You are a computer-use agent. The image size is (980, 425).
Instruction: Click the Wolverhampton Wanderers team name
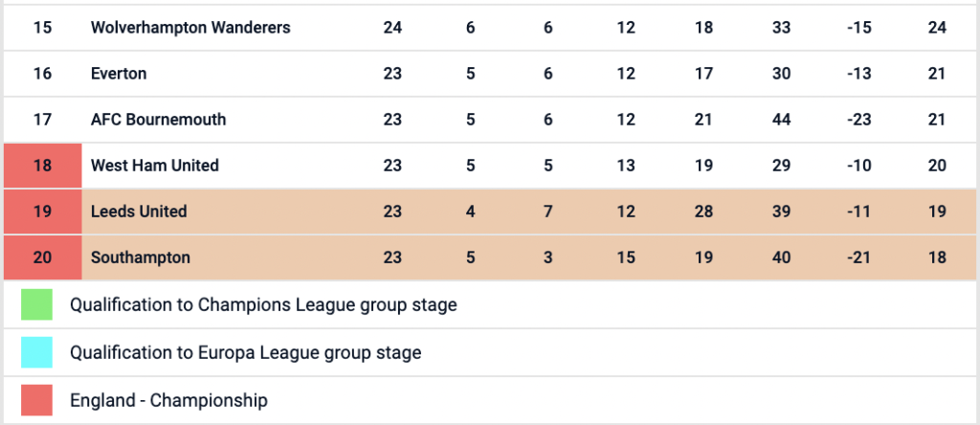[x=190, y=28]
